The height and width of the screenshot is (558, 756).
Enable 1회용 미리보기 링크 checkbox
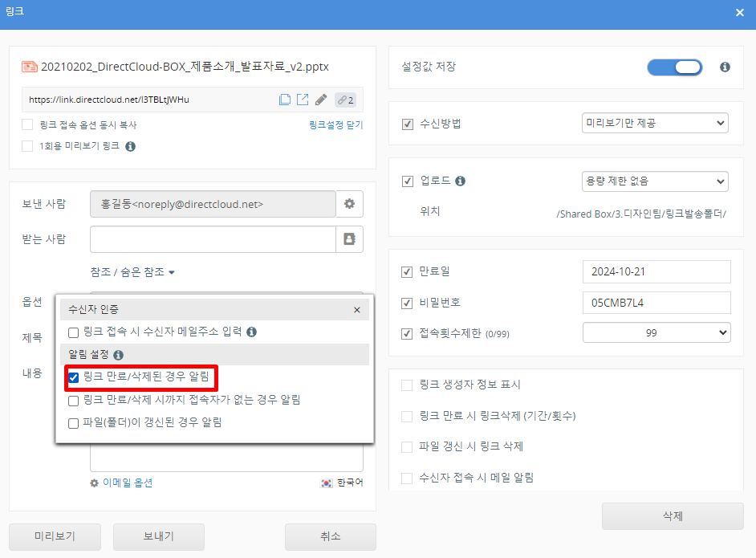27,146
